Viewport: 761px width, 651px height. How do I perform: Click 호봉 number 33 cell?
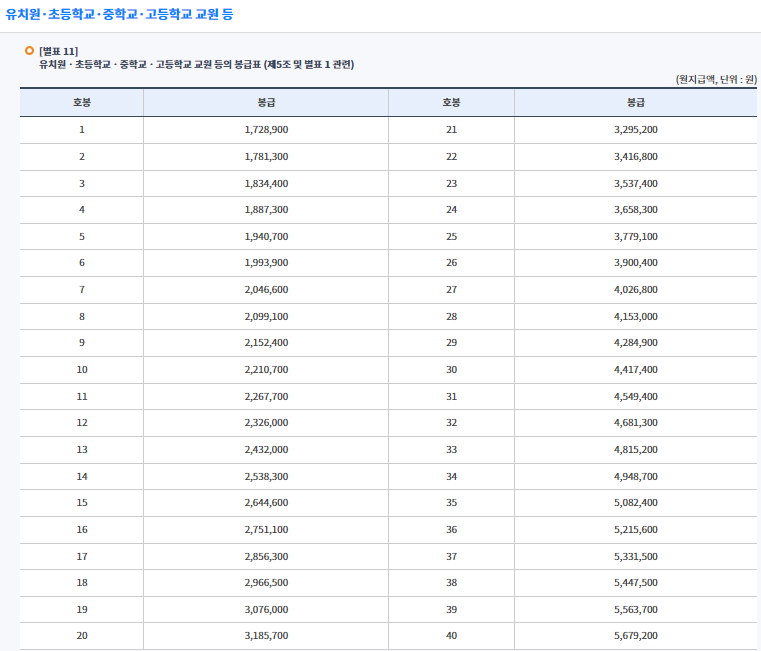coord(451,450)
